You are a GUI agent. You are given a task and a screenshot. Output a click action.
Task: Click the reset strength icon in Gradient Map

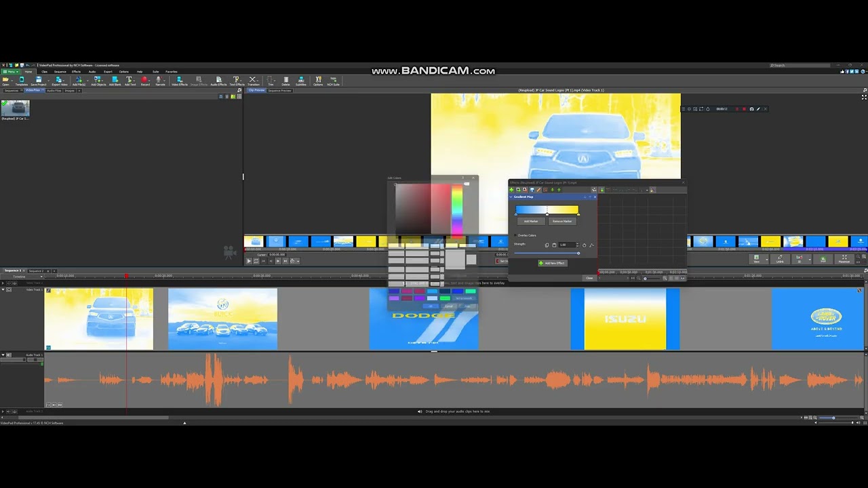point(584,245)
